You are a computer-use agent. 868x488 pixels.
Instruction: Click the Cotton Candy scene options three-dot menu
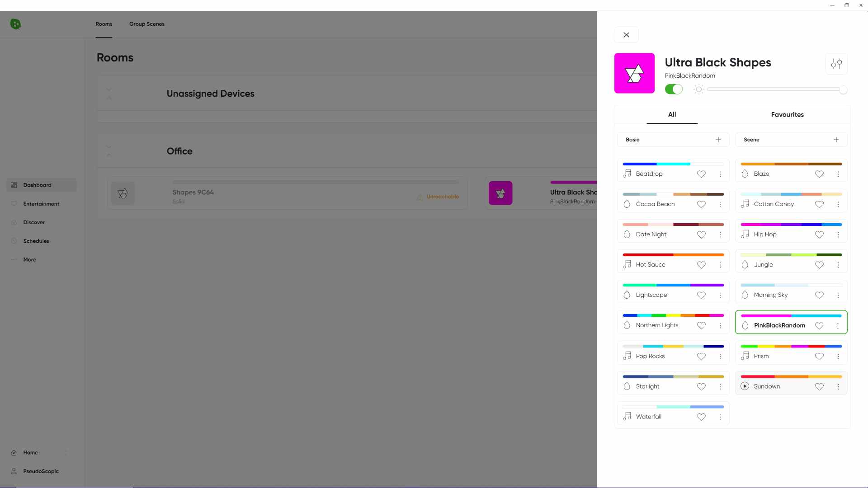pos(838,204)
